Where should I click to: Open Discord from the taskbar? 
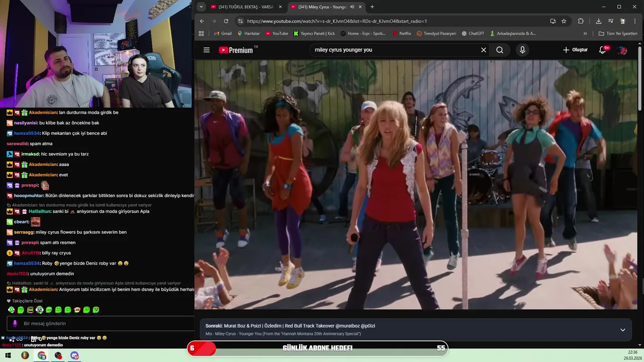coord(75,355)
